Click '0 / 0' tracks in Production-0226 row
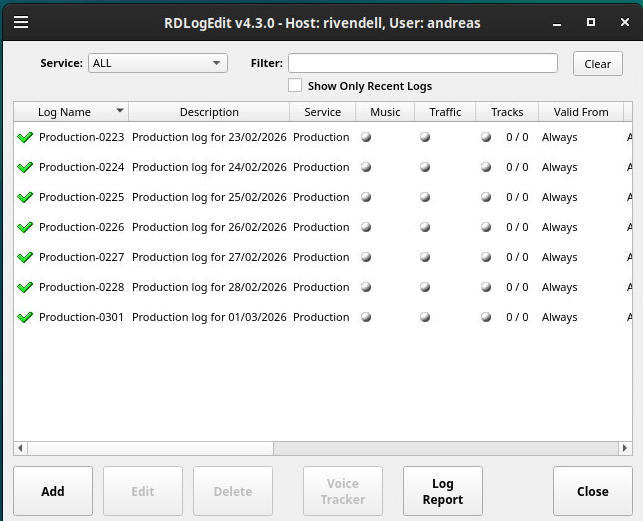Viewport: 643px width, 521px height. coord(517,227)
